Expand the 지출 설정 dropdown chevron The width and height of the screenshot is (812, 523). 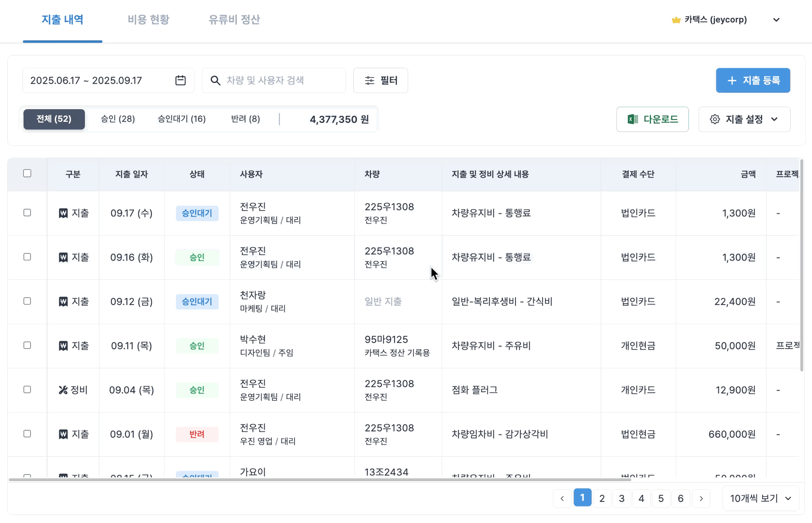(x=774, y=119)
